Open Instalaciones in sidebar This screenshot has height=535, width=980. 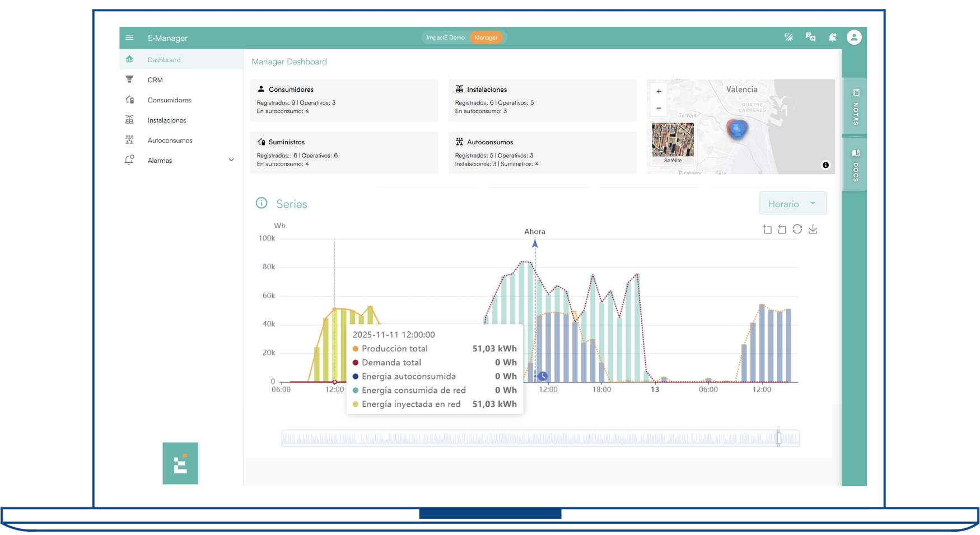(x=166, y=120)
